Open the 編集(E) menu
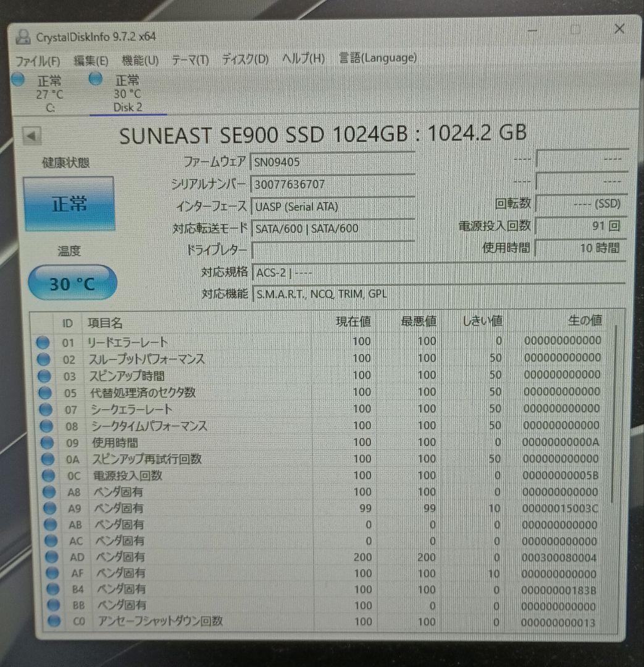The width and height of the screenshot is (644, 667). point(91,61)
